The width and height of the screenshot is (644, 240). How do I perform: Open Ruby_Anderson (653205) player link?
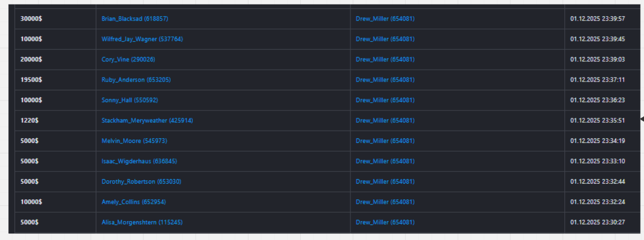[x=136, y=80]
